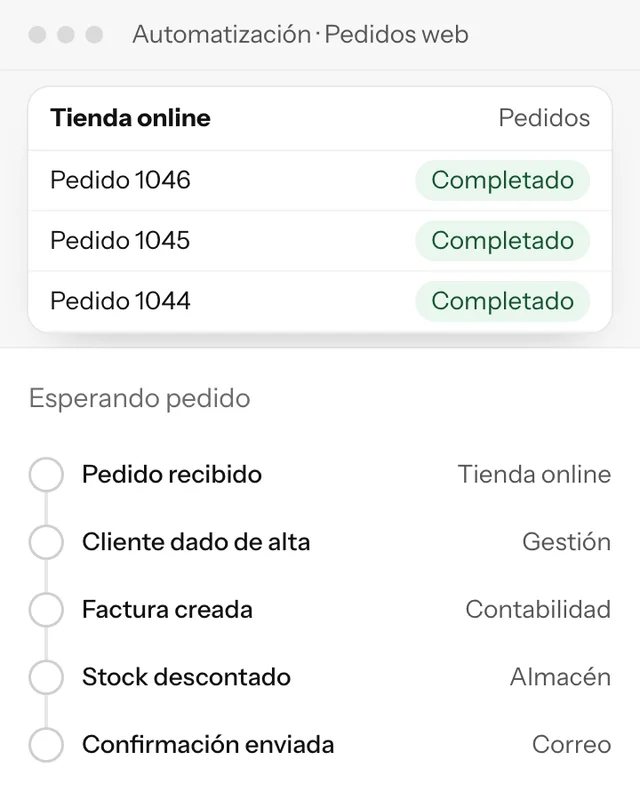Click the Stock descontado step circle
The image size is (640, 800).
point(46,677)
